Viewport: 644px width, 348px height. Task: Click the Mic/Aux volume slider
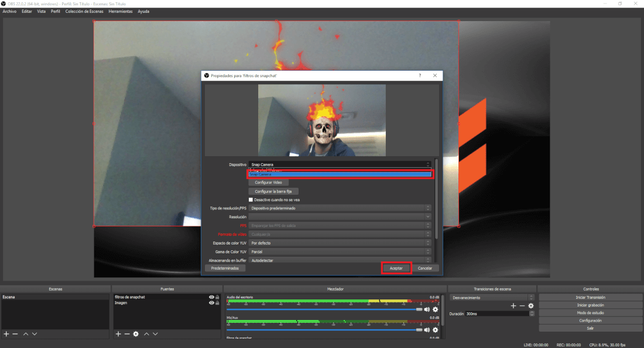tap(324, 330)
